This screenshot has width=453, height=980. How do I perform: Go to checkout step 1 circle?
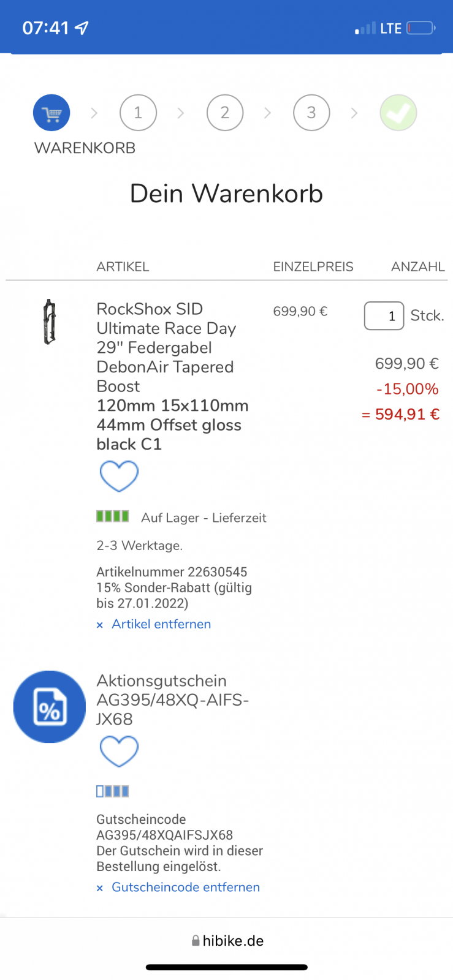click(x=138, y=113)
